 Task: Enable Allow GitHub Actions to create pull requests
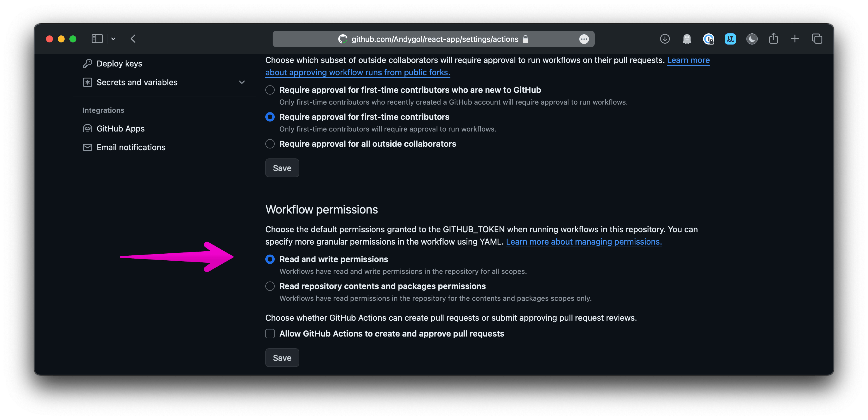point(270,334)
